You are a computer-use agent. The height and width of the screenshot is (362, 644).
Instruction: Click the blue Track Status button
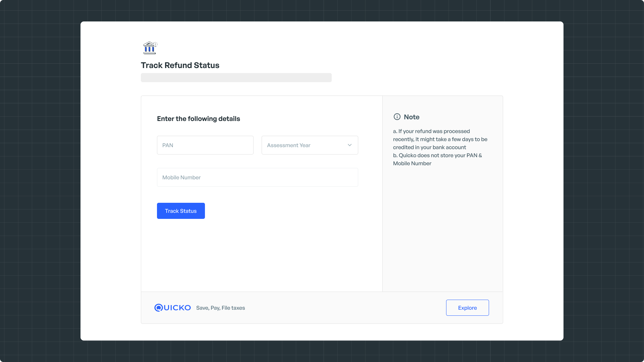(x=181, y=211)
